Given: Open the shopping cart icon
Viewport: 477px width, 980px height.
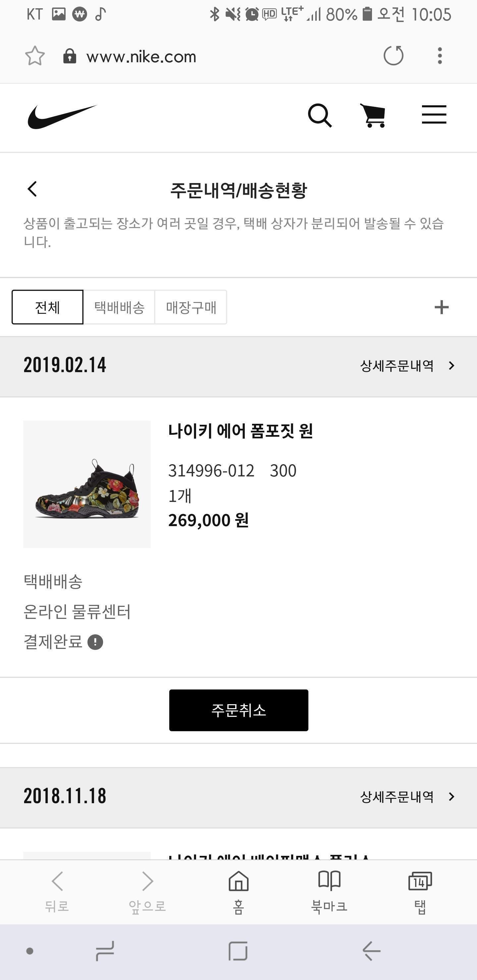Looking at the screenshot, I should click(373, 115).
